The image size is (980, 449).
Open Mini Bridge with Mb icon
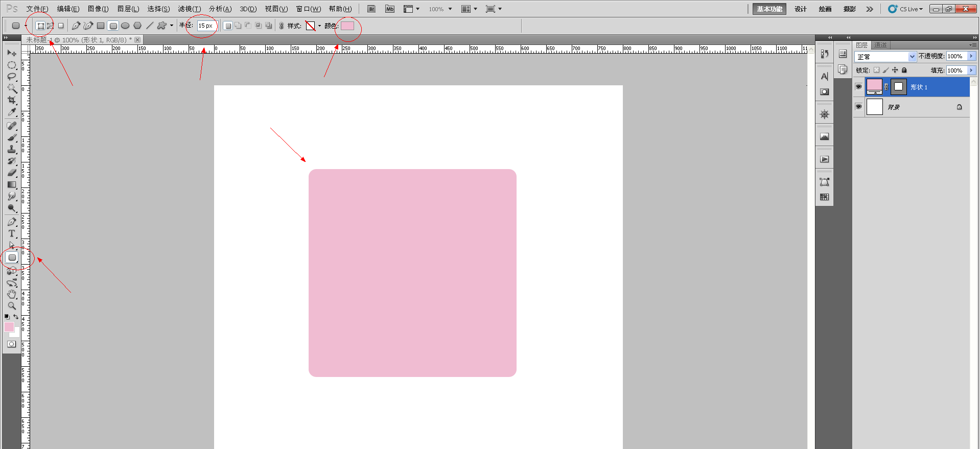pyautogui.click(x=390, y=9)
